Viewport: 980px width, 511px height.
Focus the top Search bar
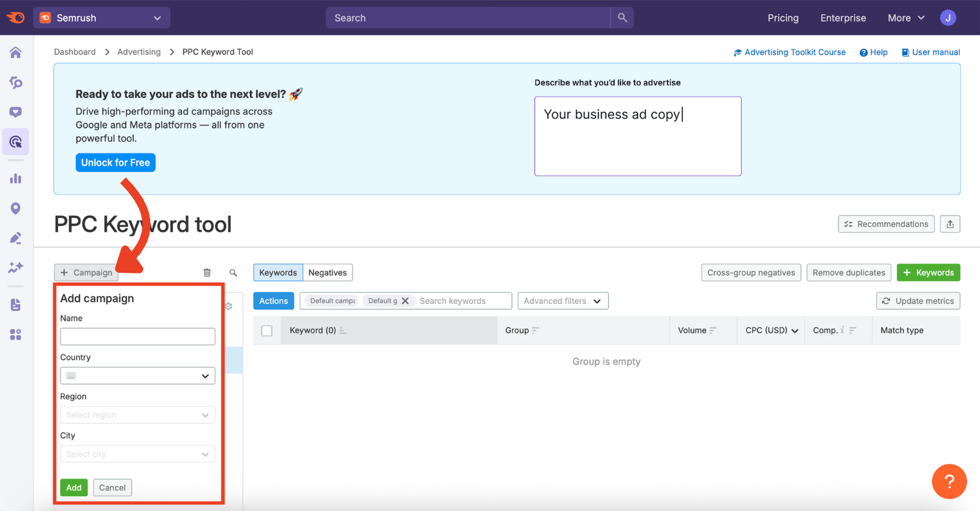469,18
